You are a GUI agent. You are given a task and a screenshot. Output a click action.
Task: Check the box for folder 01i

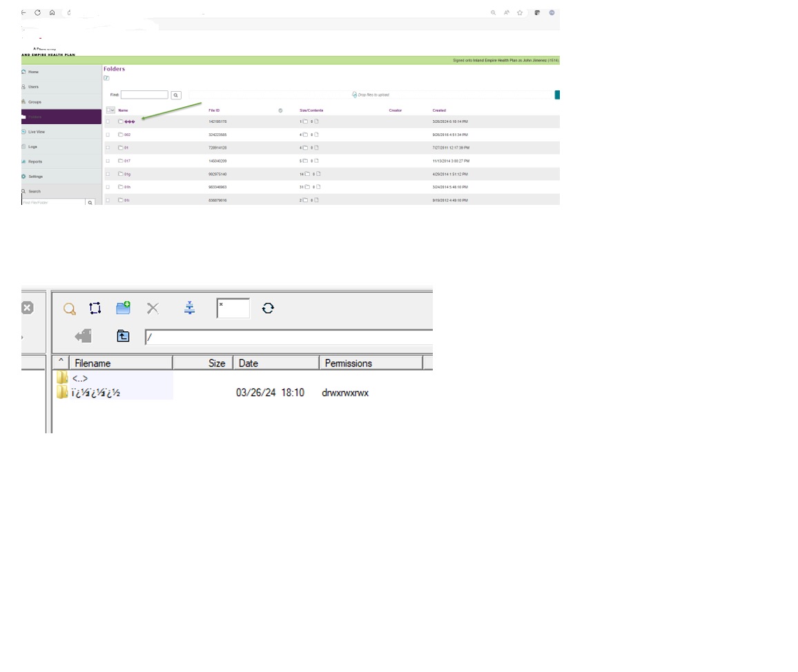[x=108, y=200]
